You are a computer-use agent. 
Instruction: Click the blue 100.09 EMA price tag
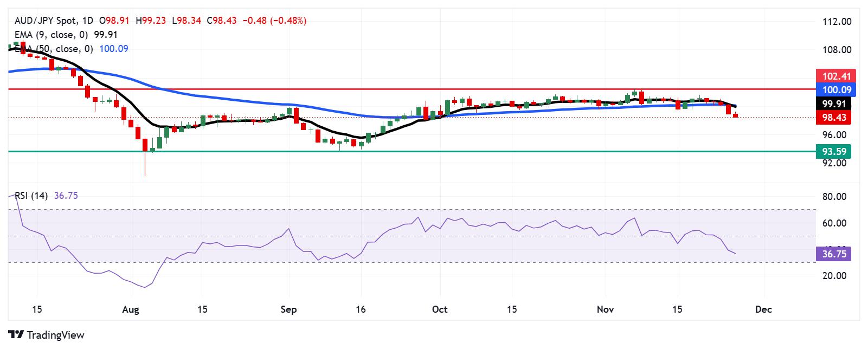(833, 89)
